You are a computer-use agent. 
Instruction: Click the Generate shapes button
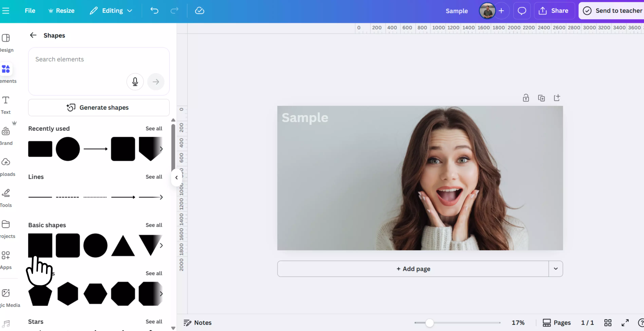click(99, 107)
